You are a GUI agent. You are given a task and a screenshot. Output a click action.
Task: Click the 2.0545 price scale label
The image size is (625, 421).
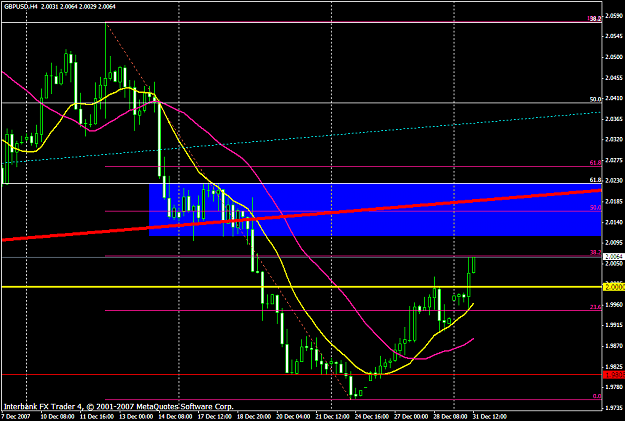coord(614,37)
